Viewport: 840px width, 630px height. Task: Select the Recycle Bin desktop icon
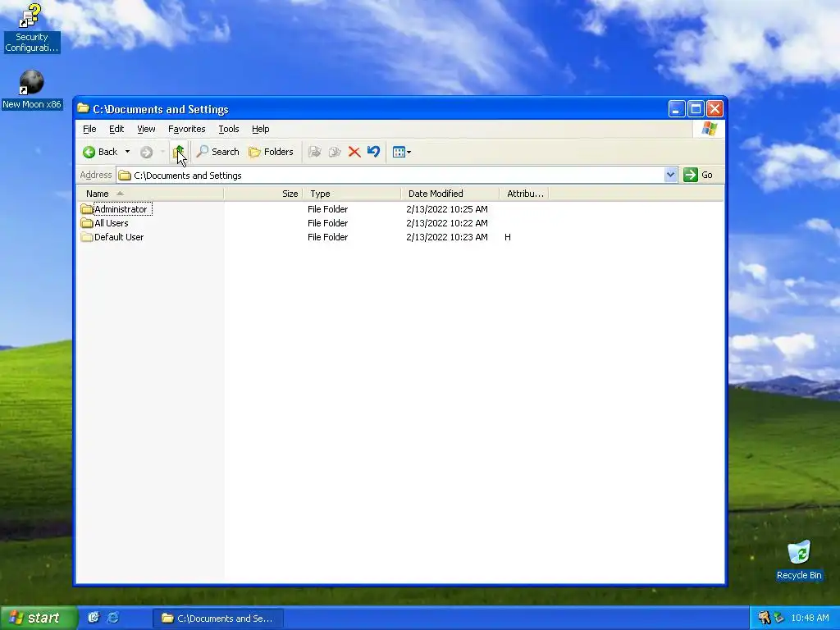pyautogui.click(x=799, y=560)
